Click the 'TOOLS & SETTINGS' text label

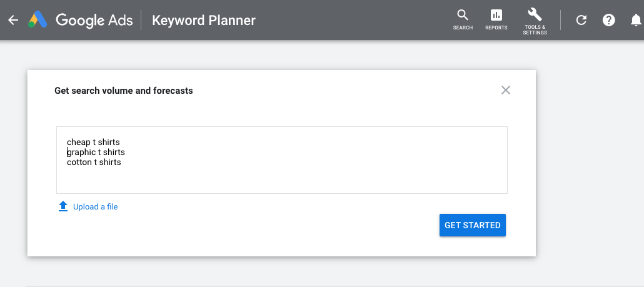(x=535, y=30)
